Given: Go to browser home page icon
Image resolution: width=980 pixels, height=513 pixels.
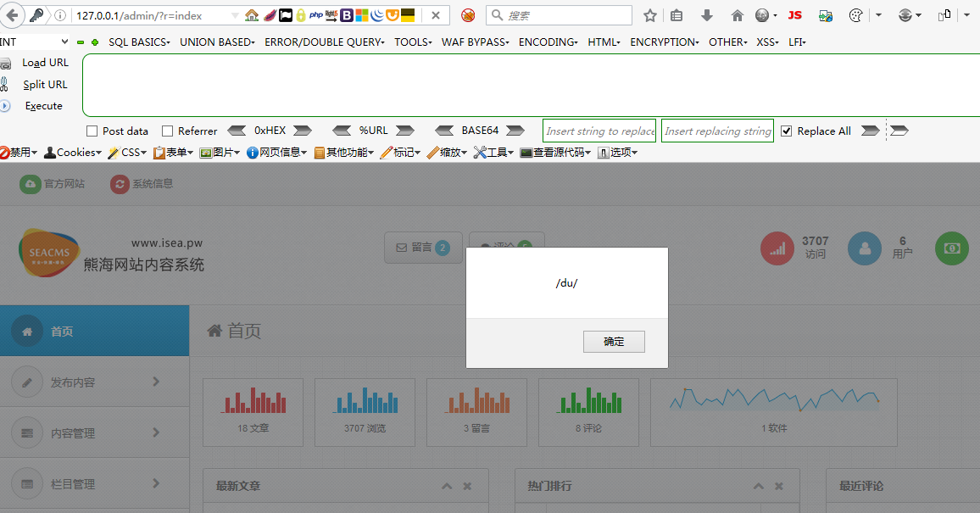Looking at the screenshot, I should click(738, 15).
